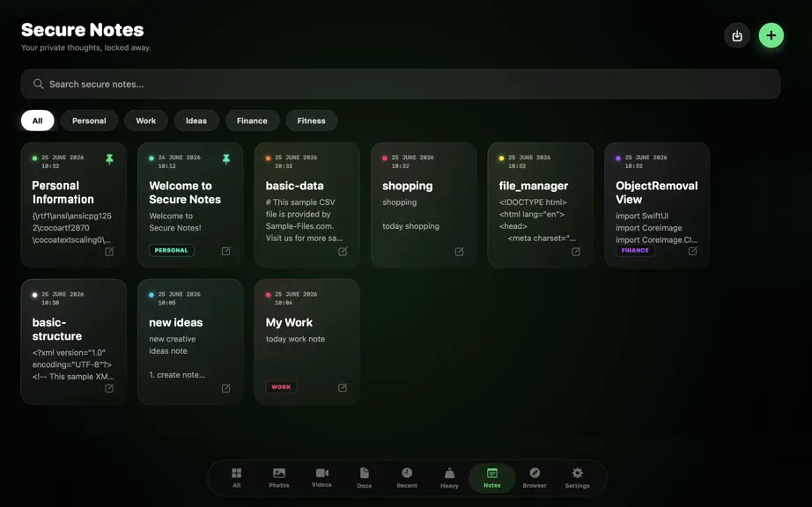
Task: Open the Videos section
Action: pyautogui.click(x=321, y=477)
